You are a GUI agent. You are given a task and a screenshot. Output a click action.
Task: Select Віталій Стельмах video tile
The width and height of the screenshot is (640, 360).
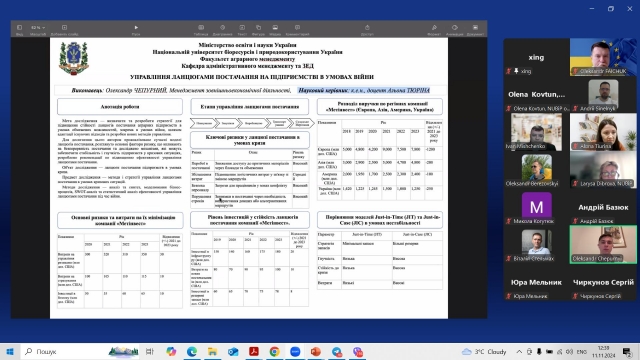pos(536,244)
